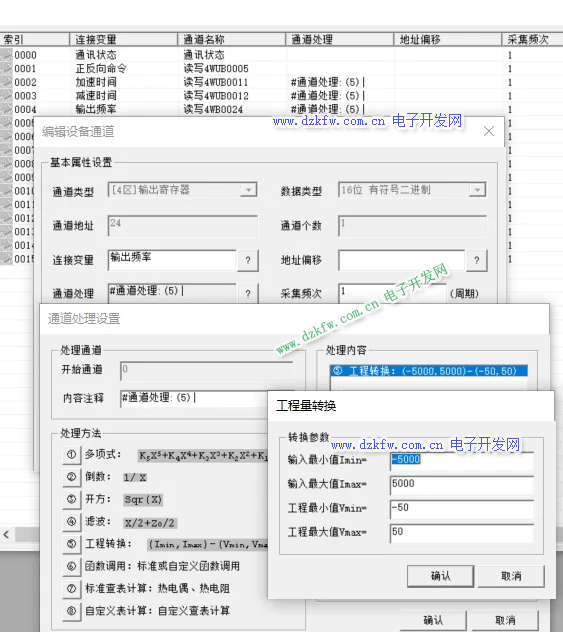Click the left arrow of horizontal scrollbar
The image size is (563, 632).
(x=6, y=535)
